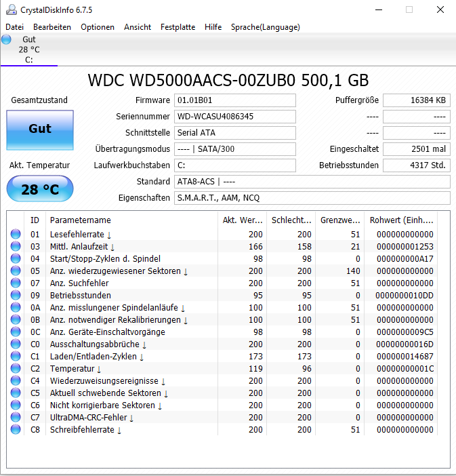Select the Gut 28 °C drive C: tab
This screenshot has width=456, height=476.
29,49
